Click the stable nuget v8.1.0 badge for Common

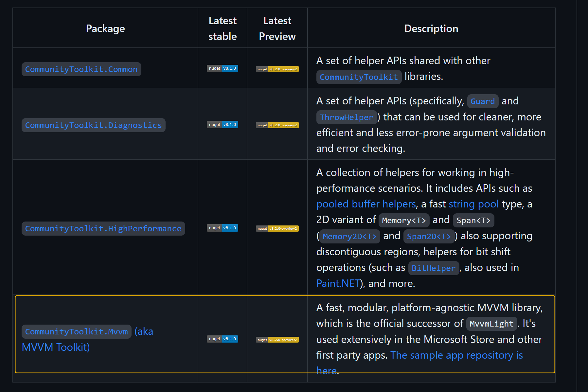pyautogui.click(x=223, y=68)
